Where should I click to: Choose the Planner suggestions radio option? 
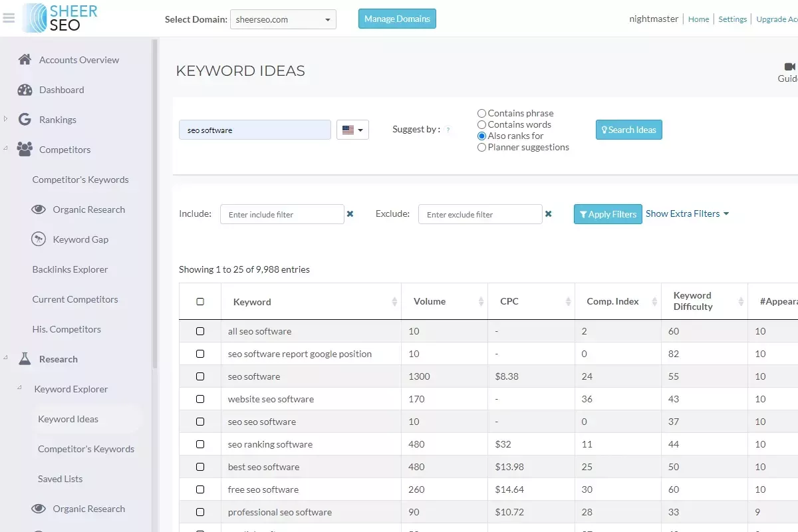point(481,147)
